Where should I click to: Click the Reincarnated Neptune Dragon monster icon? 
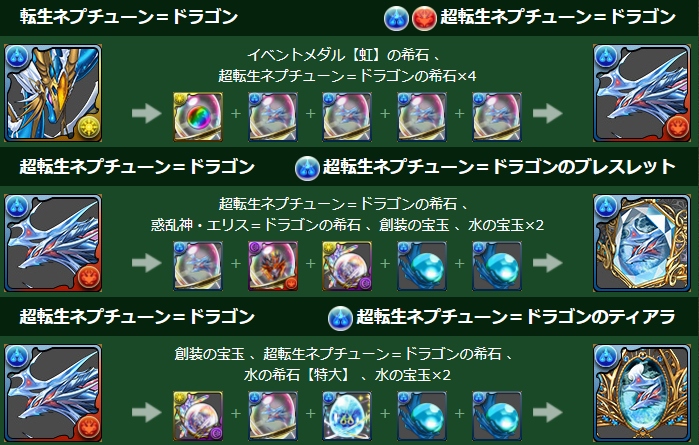[53, 93]
